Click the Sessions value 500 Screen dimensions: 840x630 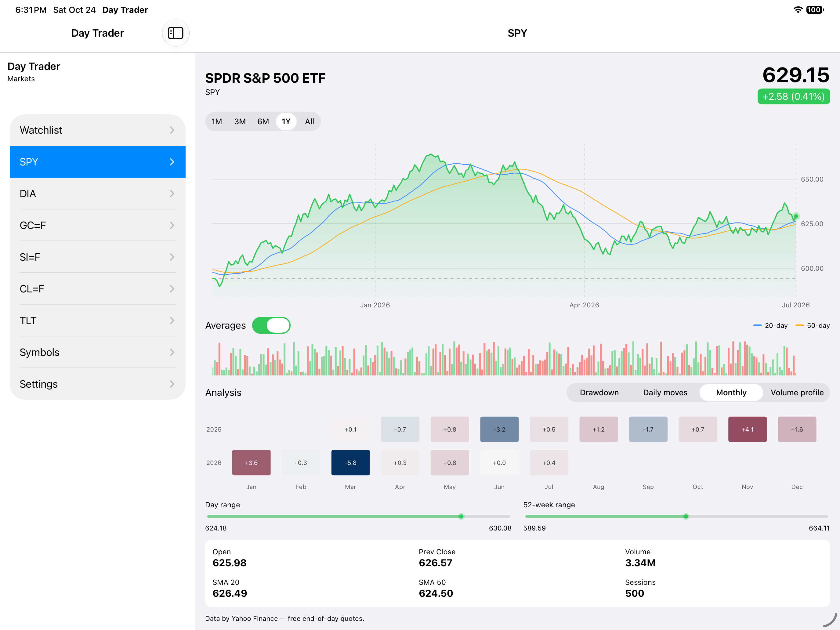click(635, 594)
